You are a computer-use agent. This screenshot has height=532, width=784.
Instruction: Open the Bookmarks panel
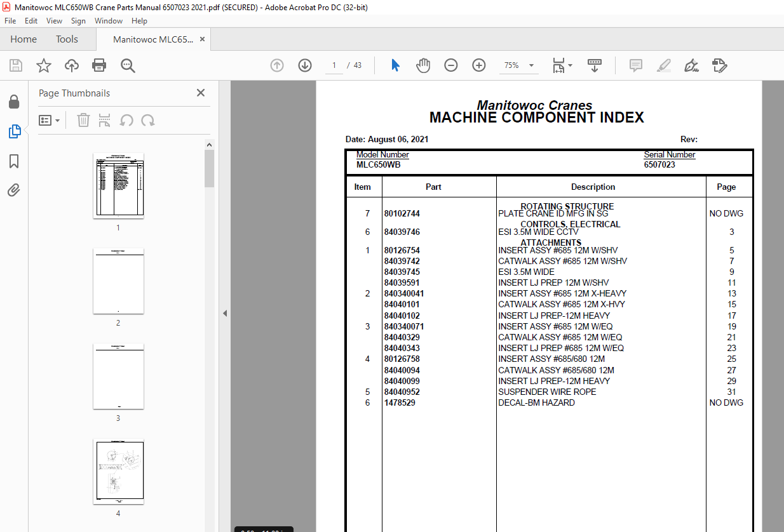(14, 161)
